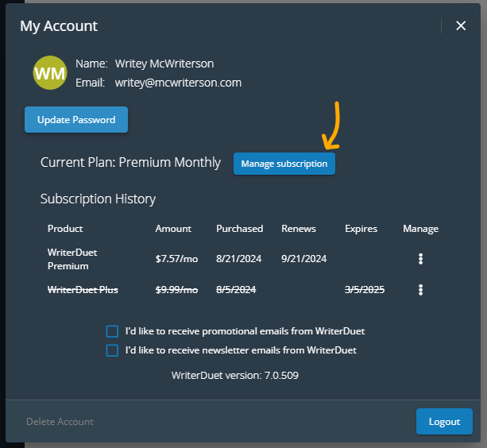
Task: Click the Product column header
Action: pyautogui.click(x=65, y=229)
